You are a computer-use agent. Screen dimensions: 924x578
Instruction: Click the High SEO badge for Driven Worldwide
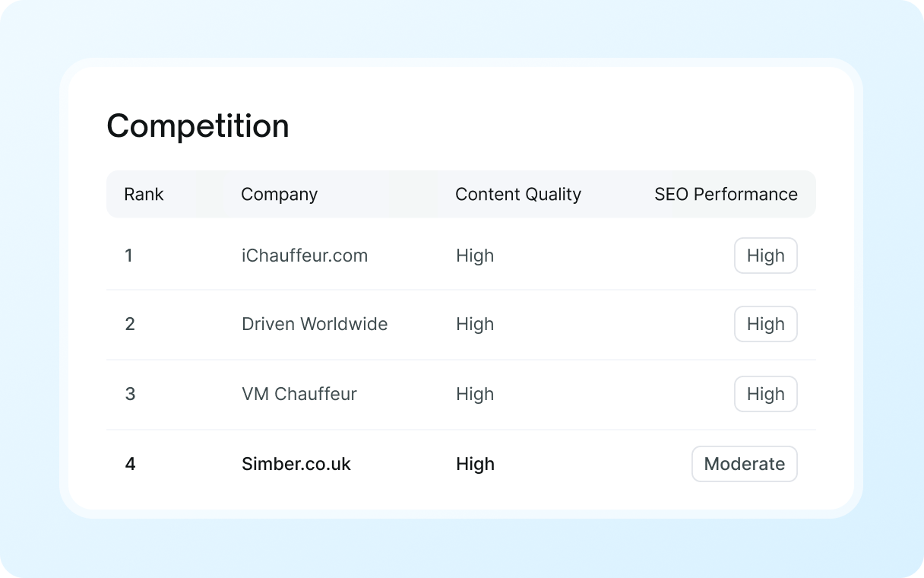tap(766, 324)
